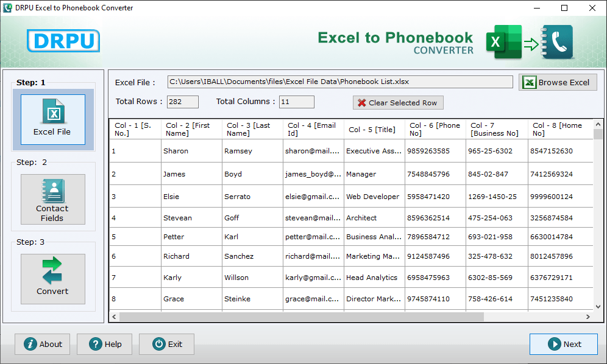Go to the Convert step

[x=53, y=279]
